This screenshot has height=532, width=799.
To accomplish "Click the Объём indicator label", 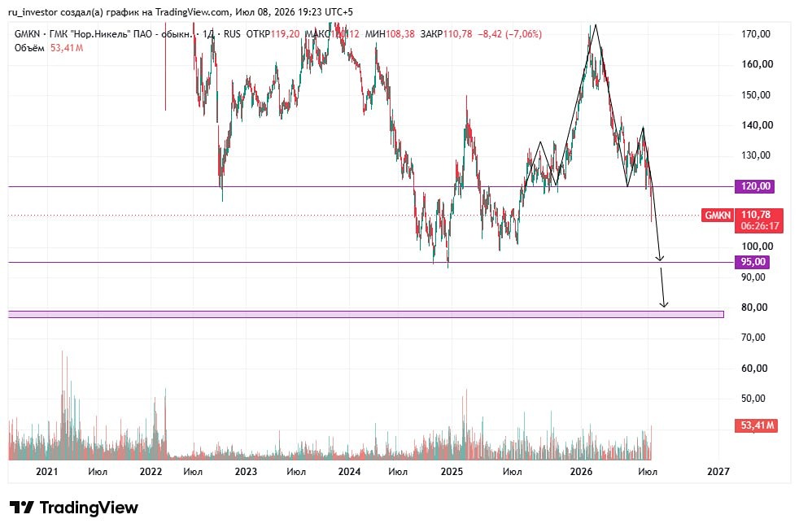I will coord(29,48).
